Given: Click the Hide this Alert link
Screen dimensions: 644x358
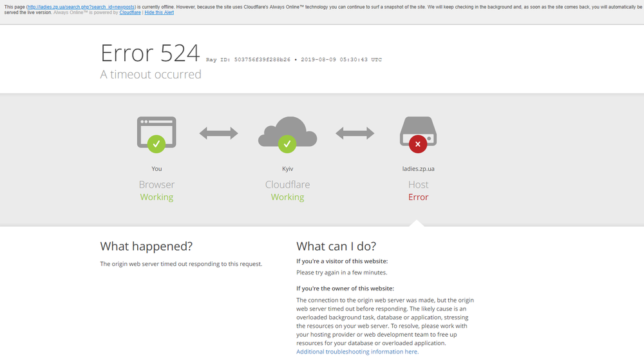Looking at the screenshot, I should tap(159, 13).
